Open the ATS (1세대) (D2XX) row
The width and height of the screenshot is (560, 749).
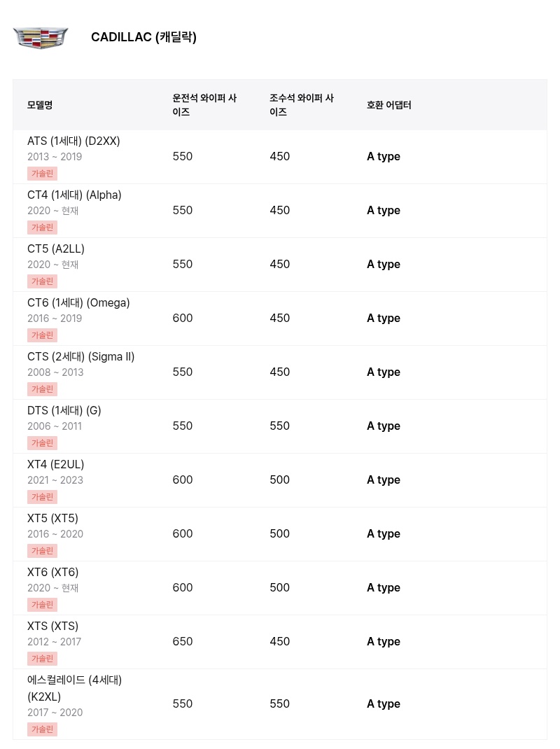[x=279, y=157]
